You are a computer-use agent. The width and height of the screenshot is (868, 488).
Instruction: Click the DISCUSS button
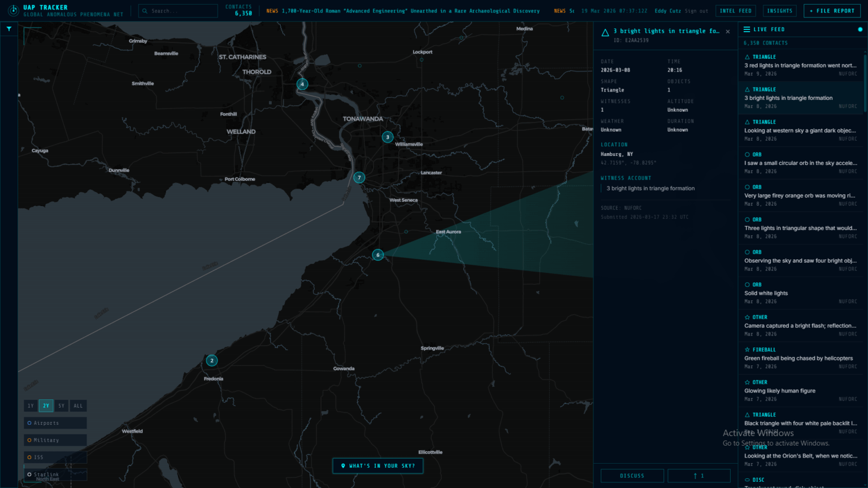pos(632,475)
